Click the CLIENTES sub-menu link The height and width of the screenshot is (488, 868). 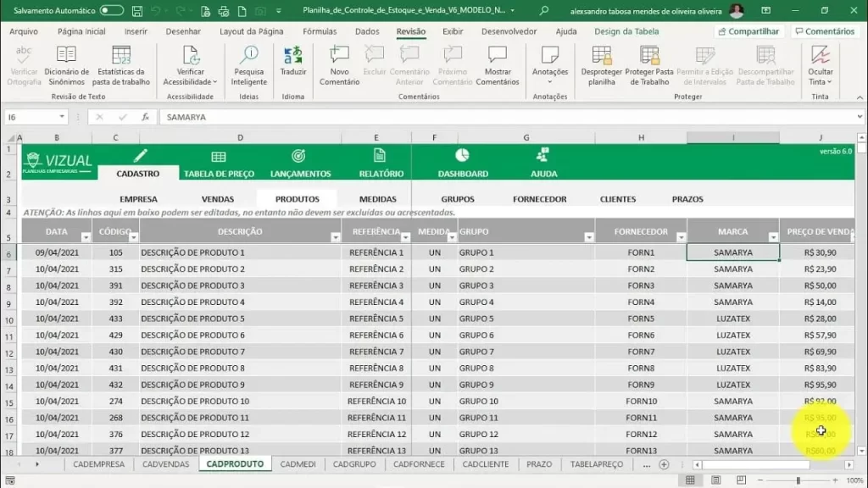618,199
